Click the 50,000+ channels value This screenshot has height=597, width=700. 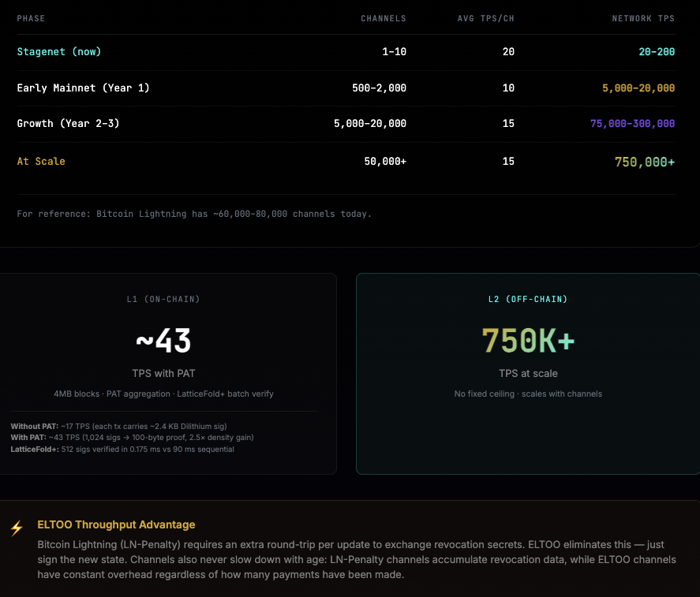pos(385,162)
